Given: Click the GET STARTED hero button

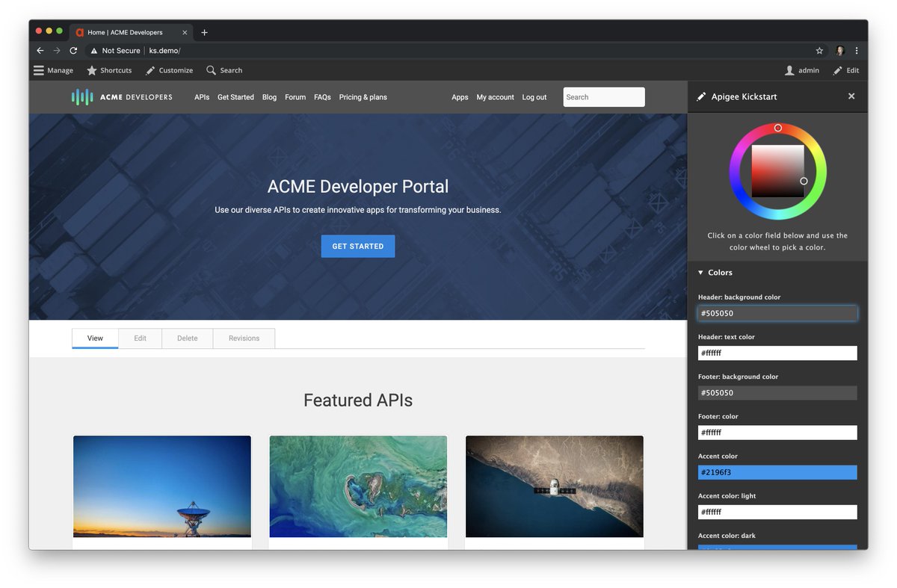Looking at the screenshot, I should (x=358, y=247).
